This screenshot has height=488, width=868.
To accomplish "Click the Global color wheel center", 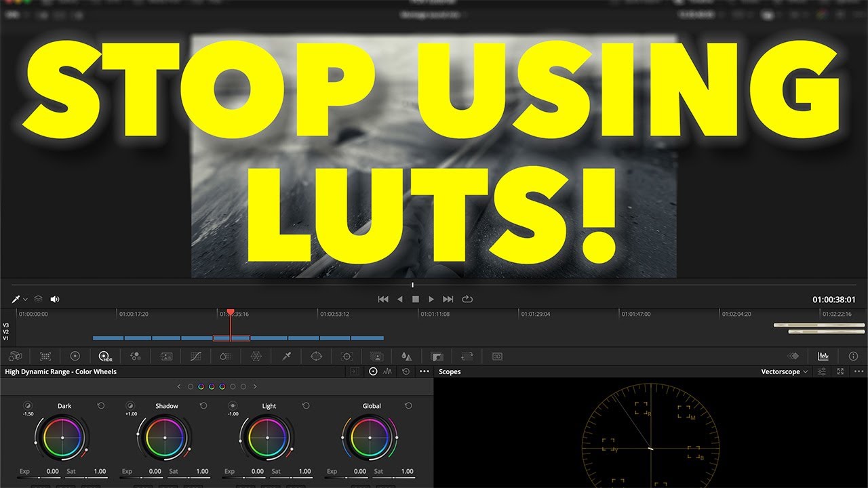I will (370, 438).
